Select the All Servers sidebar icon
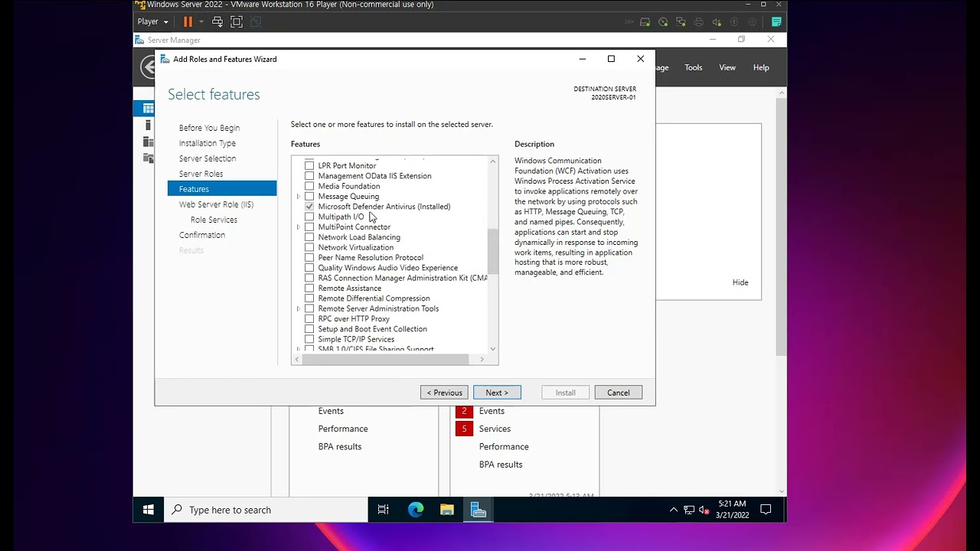 (x=149, y=142)
